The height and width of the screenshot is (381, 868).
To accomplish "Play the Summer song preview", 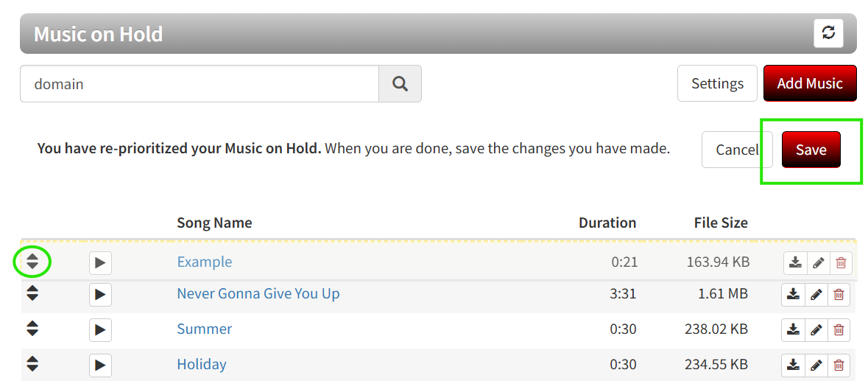I will pyautogui.click(x=100, y=329).
